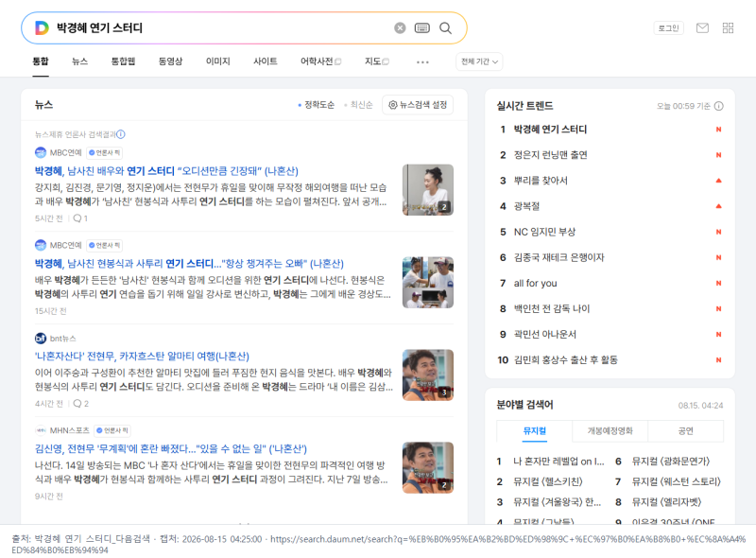The image size is (756, 558).
Task: Select the 개봉예정영화 category tab
Action: click(x=610, y=431)
